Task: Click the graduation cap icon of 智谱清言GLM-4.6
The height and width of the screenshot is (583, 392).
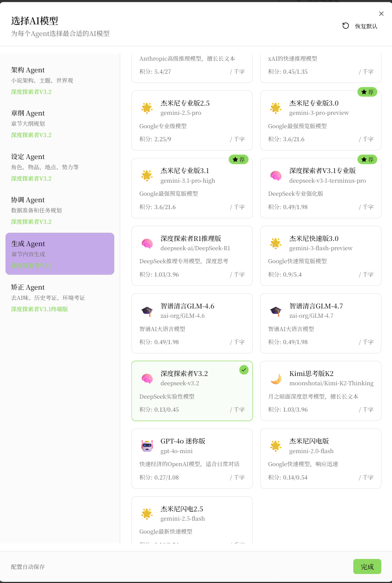Action: pyautogui.click(x=147, y=311)
